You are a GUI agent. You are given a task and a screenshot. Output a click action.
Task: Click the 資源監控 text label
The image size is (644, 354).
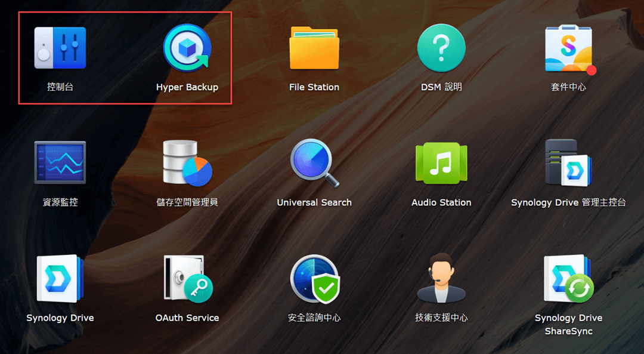60,202
